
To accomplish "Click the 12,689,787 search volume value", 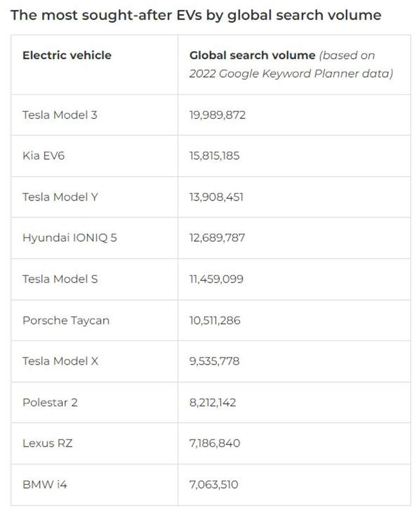I will pyautogui.click(x=217, y=238).
